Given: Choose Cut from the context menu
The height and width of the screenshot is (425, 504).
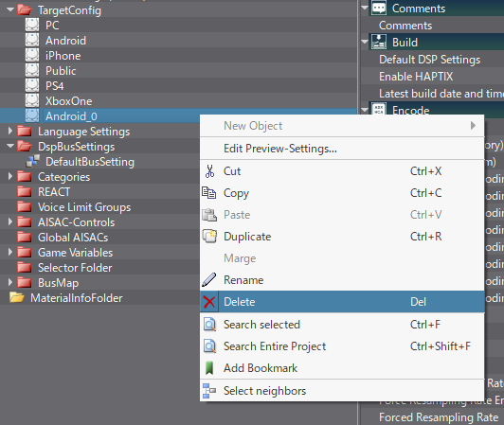Looking at the screenshot, I should (342, 171).
